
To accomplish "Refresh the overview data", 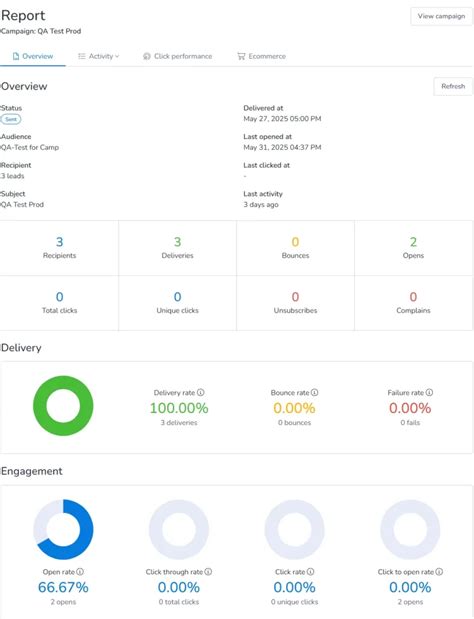I will tap(453, 86).
